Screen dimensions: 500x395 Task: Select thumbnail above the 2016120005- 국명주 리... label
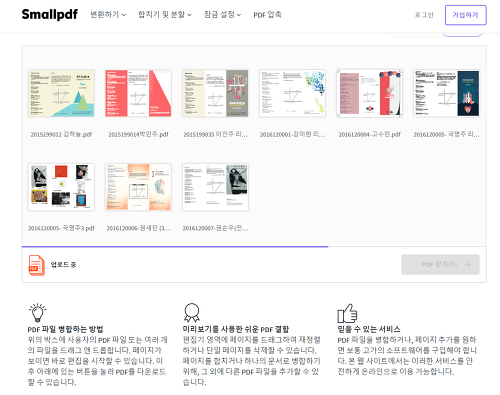tap(446, 93)
